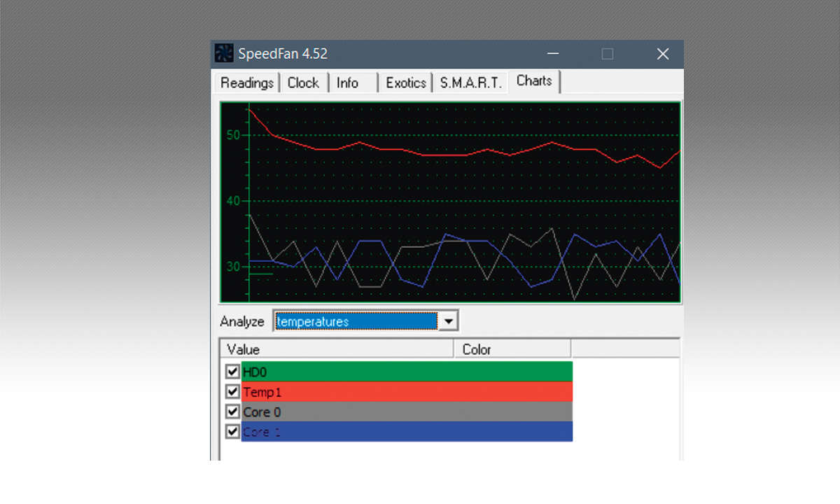Switch to the Readings tab
The image size is (840, 504).
246,83
